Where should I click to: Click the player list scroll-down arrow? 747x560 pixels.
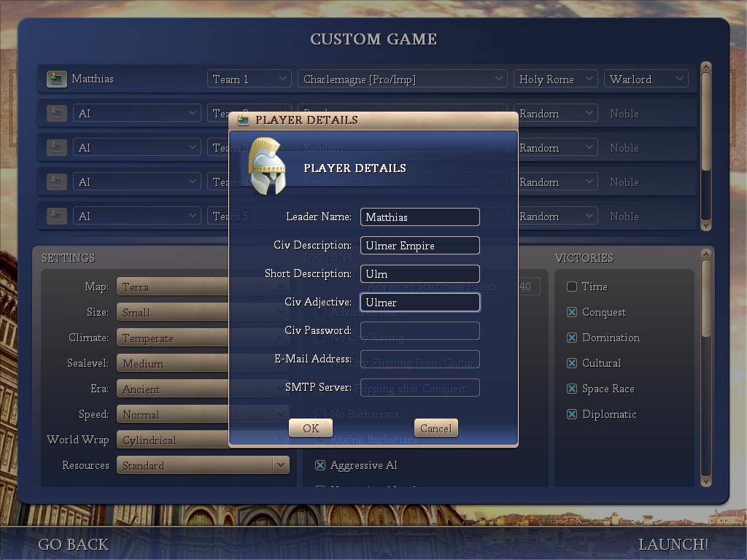click(x=706, y=226)
